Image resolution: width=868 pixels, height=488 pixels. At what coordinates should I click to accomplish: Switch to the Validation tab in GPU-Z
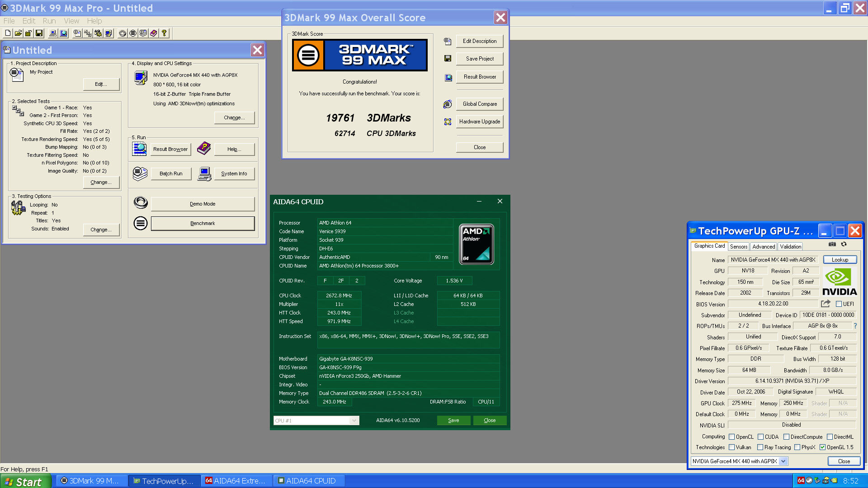coord(790,247)
